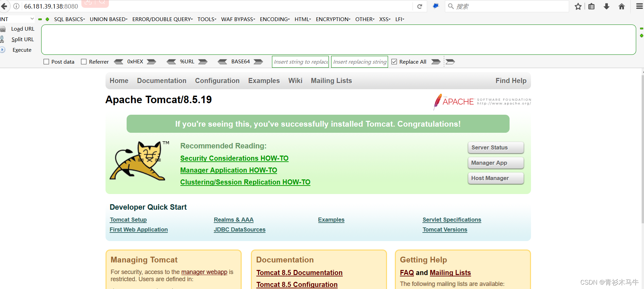
Task: Click the bookmark star icon
Action: pos(578,6)
